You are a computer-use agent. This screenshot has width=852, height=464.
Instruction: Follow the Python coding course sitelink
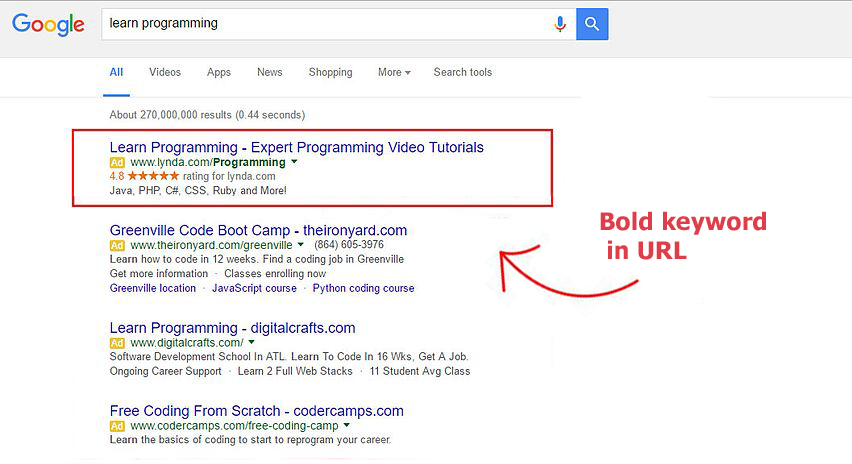(x=363, y=288)
